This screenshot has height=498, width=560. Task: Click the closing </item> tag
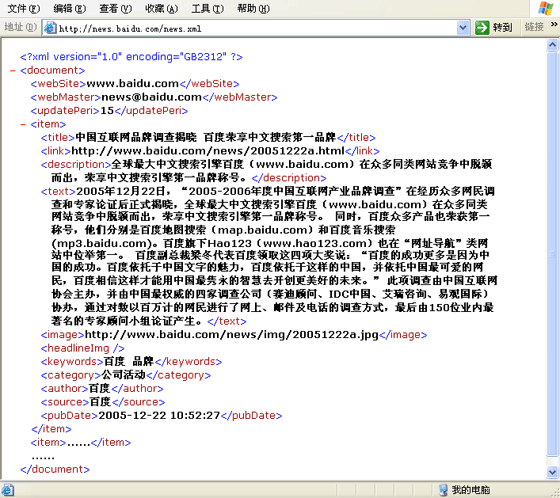tap(51, 429)
